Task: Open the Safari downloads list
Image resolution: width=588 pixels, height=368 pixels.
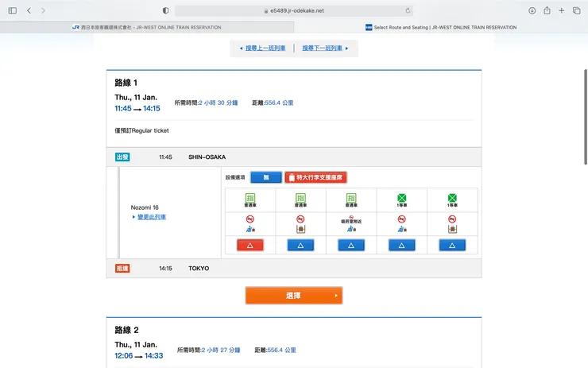Action: pos(532,10)
